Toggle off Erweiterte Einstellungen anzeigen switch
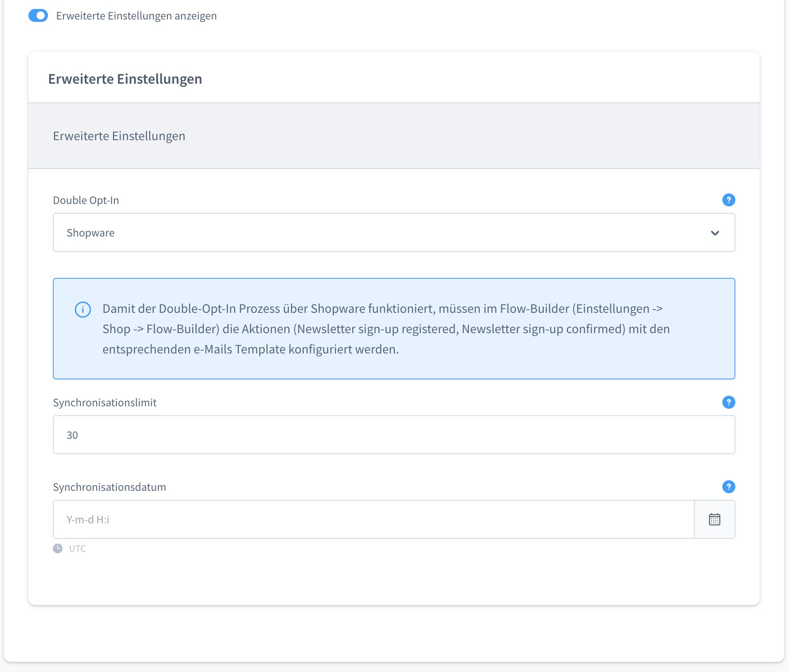Viewport: 789px width, 672px height. click(x=38, y=16)
